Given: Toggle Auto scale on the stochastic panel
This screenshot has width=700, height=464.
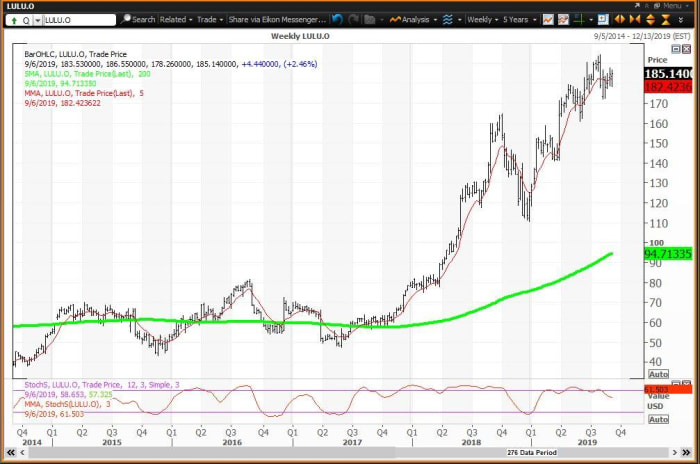Looking at the screenshot, I should [658, 419].
